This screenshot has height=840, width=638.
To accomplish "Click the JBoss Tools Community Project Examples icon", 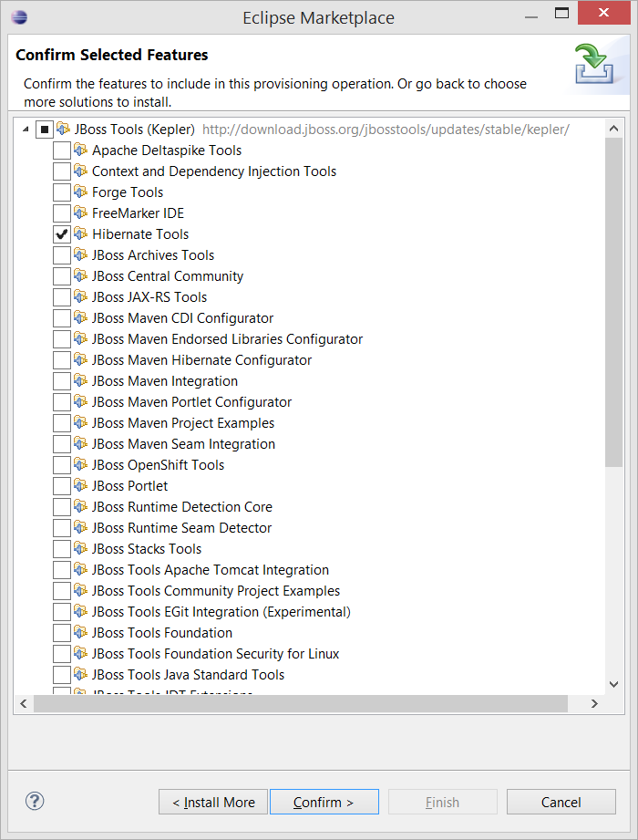I will point(80,590).
